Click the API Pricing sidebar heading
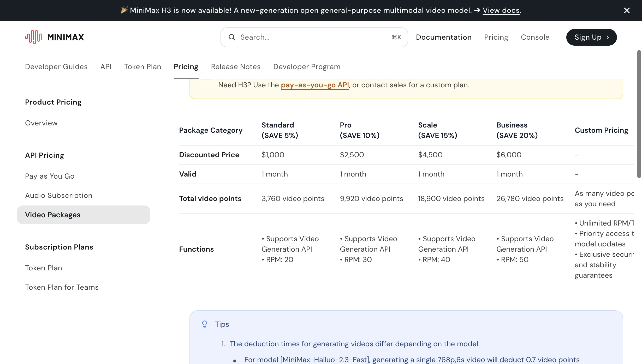The width and height of the screenshot is (642, 364). (45, 155)
